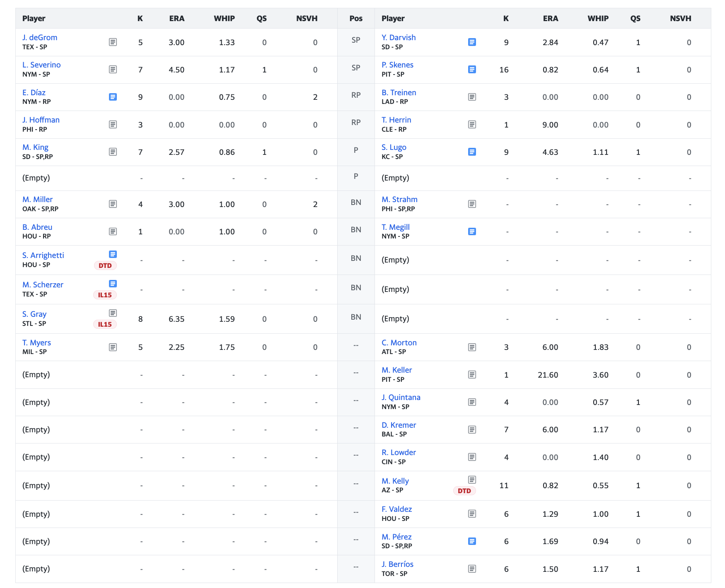Open J. deGrom player page
This screenshot has height=588, width=725.
click(x=40, y=37)
